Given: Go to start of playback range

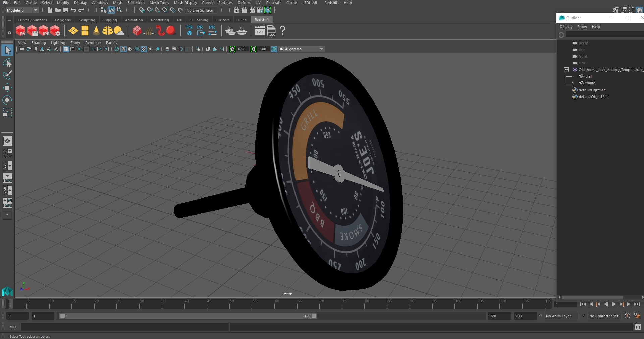Looking at the screenshot, I should pyautogui.click(x=583, y=304).
